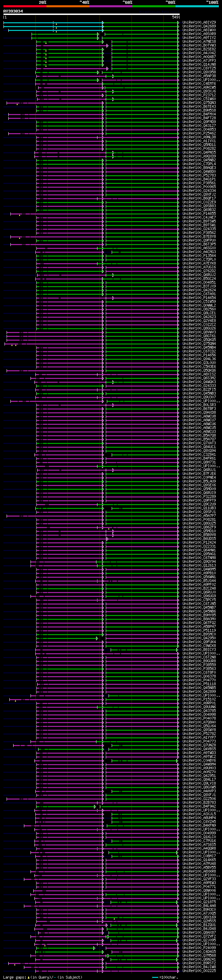Open hit UniRef100_C4EMT6
This screenshot has width=222, height=980.
[x=199, y=84]
